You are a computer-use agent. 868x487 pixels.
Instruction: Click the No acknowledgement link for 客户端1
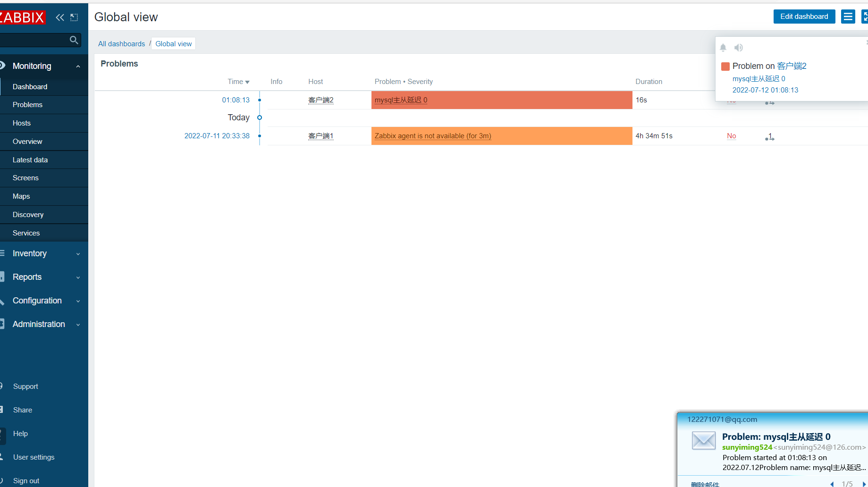[x=732, y=136]
